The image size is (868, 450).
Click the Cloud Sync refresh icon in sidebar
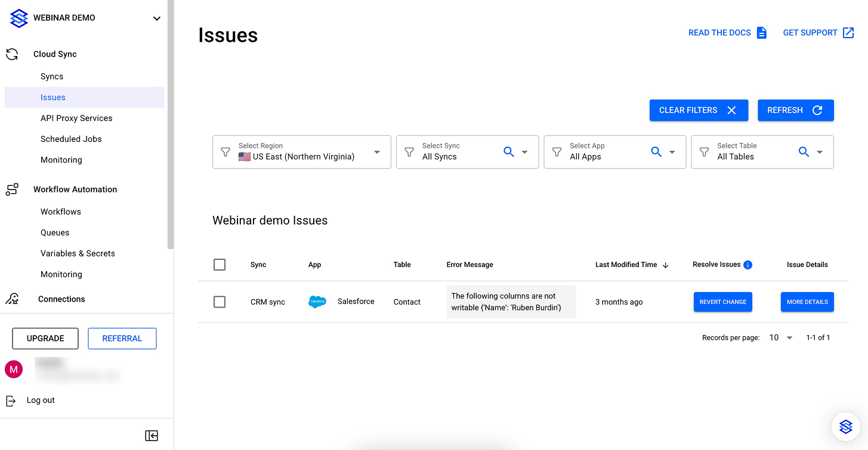[12, 54]
